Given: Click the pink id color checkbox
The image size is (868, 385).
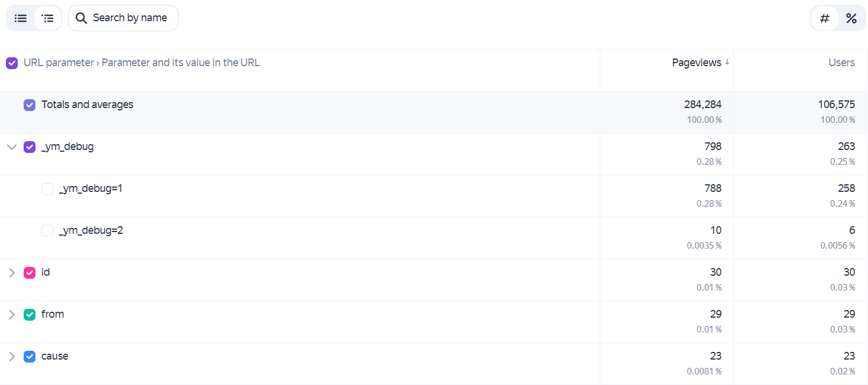Looking at the screenshot, I should (x=30, y=273).
